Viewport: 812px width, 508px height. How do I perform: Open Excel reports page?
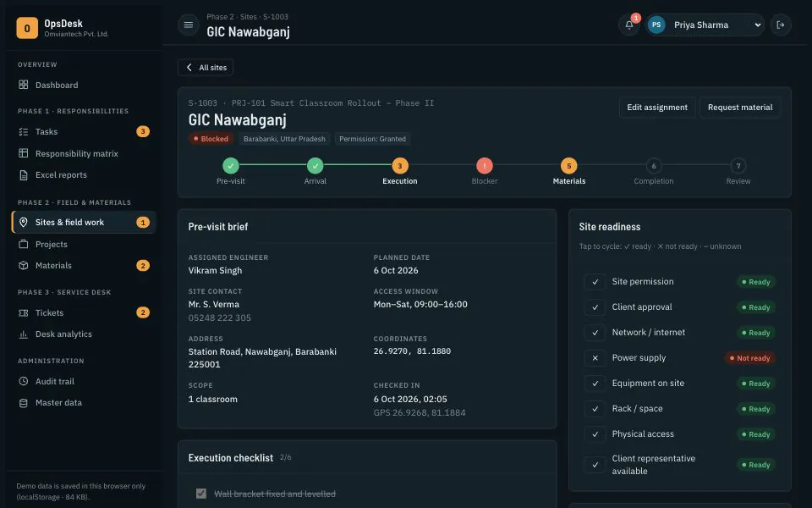click(84, 174)
